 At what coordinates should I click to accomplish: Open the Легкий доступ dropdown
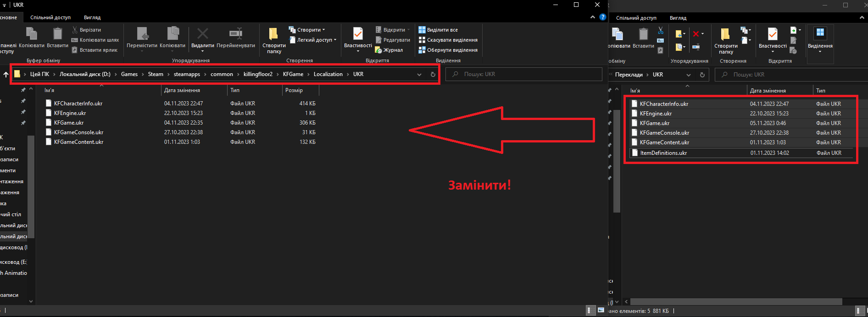pyautogui.click(x=314, y=40)
